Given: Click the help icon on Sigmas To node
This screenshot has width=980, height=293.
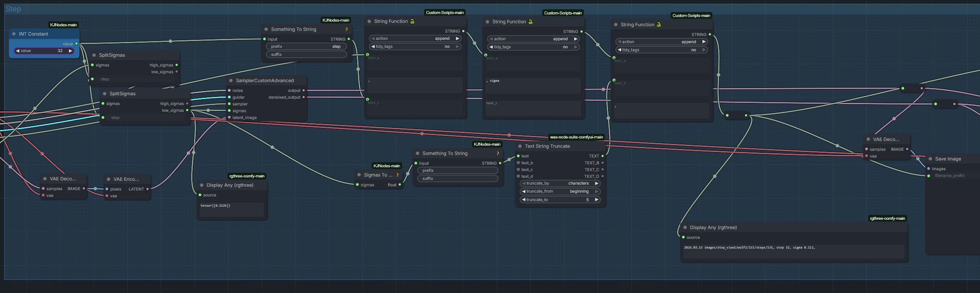Looking at the screenshot, I should [x=397, y=175].
